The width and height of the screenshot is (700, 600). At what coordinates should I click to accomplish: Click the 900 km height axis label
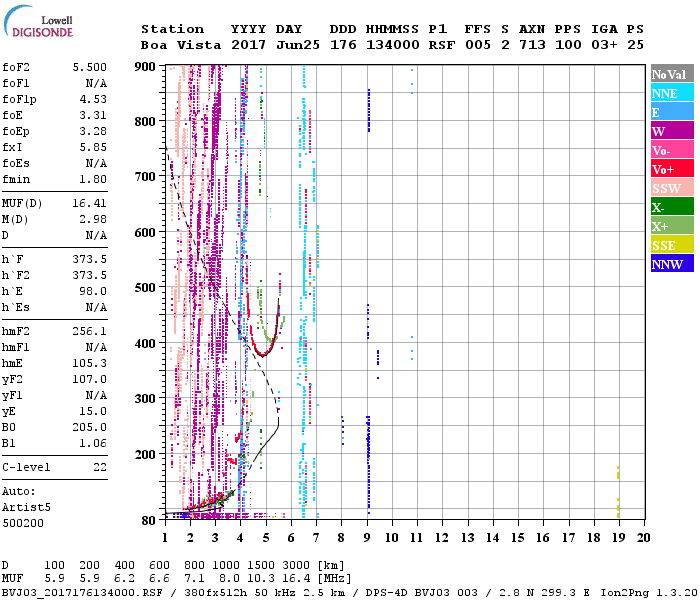[145, 67]
